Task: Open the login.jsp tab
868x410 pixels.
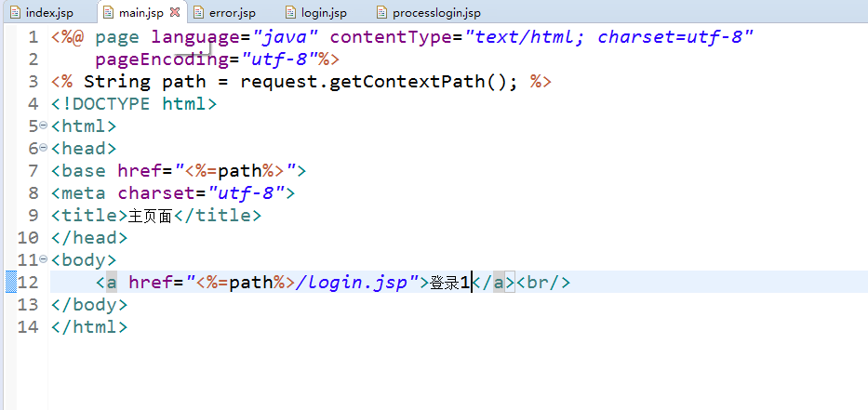Action: [323, 12]
